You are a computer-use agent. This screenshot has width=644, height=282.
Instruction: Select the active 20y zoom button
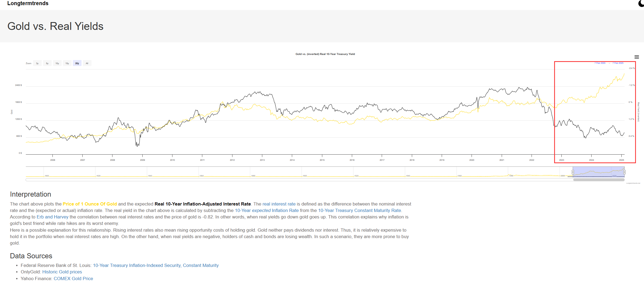point(77,63)
